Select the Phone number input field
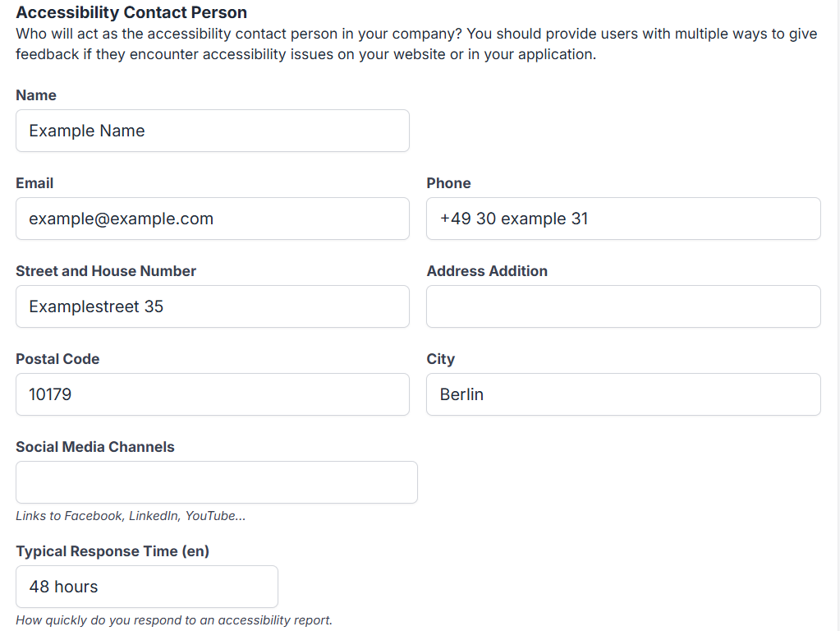 622,219
